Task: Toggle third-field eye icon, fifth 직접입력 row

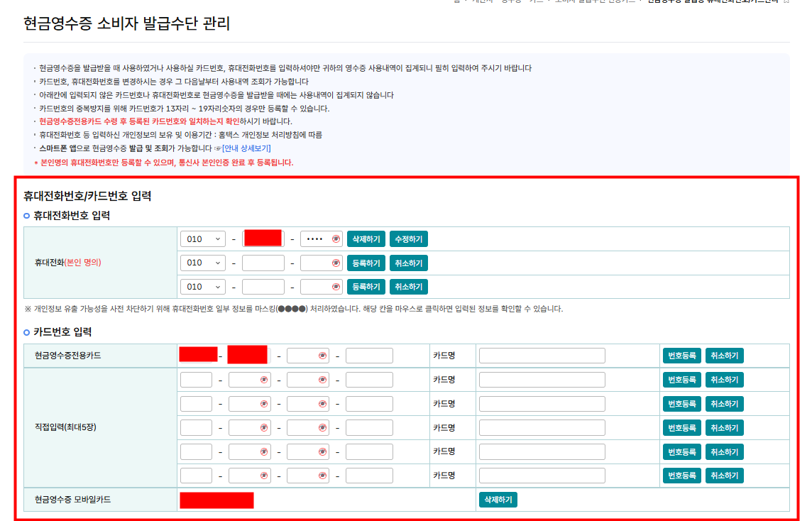Action: click(x=323, y=476)
